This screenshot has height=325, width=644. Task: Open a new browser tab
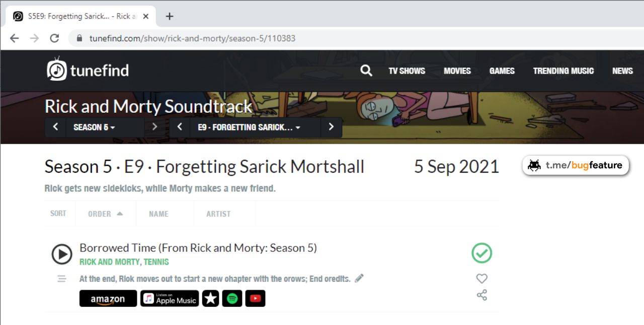tap(170, 16)
